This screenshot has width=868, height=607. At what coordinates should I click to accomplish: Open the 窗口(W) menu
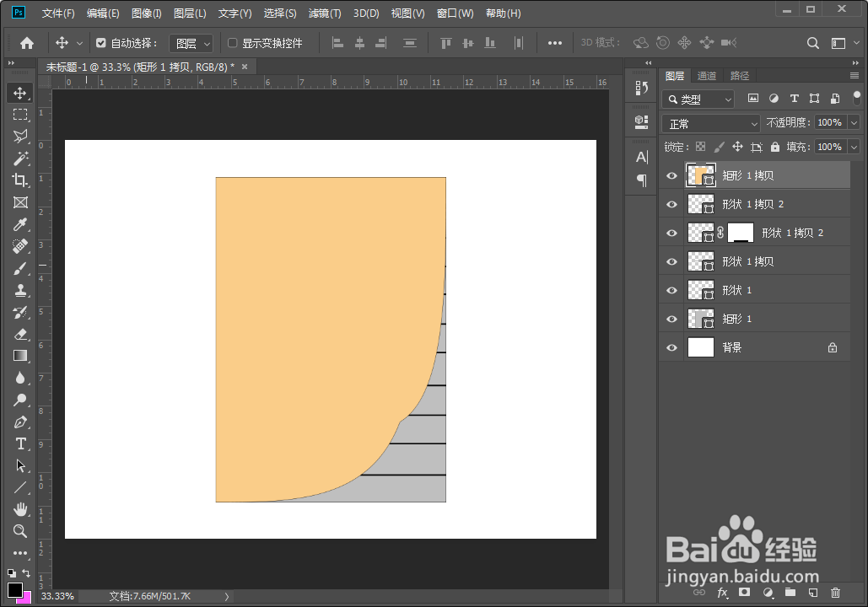[x=455, y=13]
